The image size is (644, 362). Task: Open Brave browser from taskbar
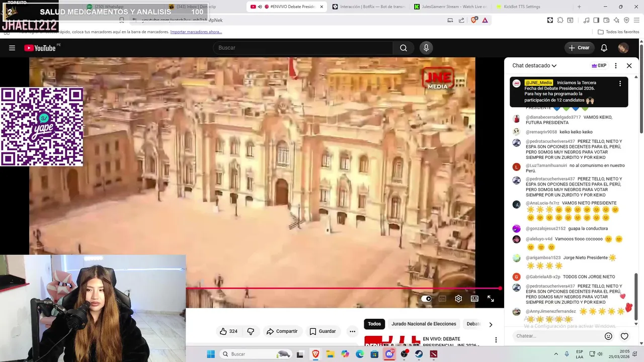coord(315,354)
